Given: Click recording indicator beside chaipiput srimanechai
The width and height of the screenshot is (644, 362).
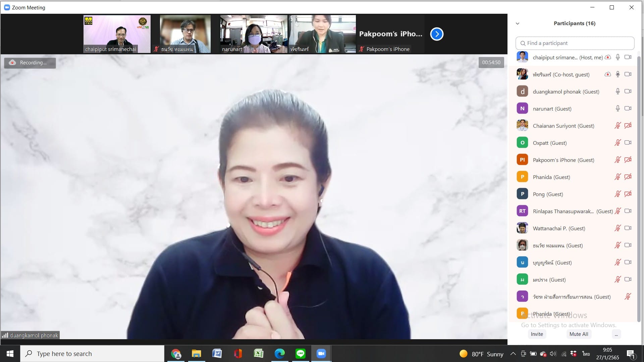Looking at the screenshot, I should [607, 57].
